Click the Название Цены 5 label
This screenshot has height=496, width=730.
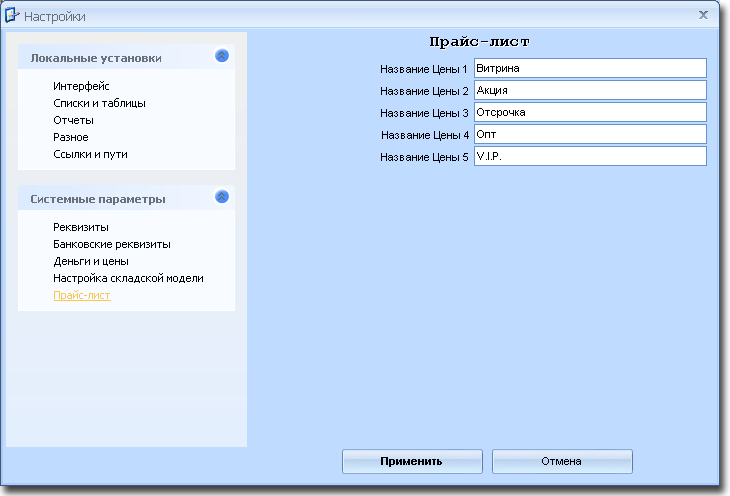pos(424,157)
